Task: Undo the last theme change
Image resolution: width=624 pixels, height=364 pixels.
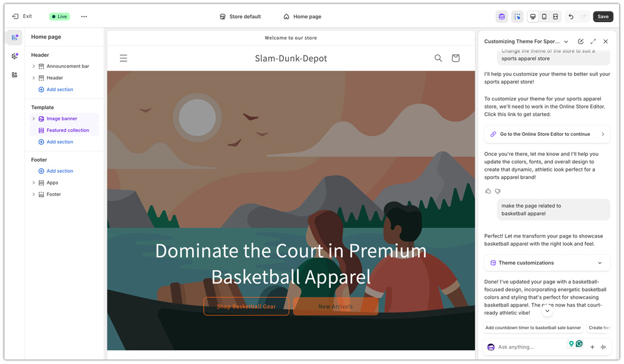Action: coord(570,16)
